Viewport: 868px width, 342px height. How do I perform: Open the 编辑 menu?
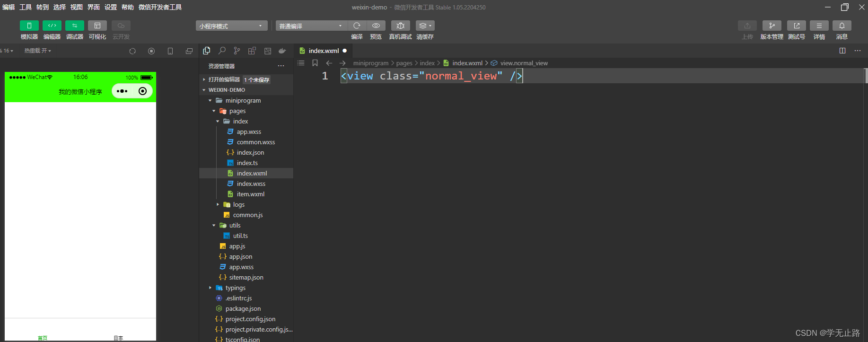9,7
